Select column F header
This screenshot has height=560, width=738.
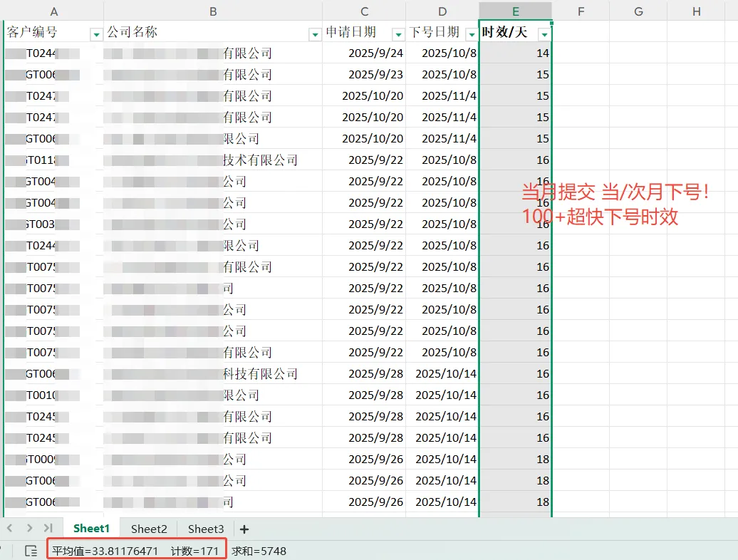tap(581, 11)
